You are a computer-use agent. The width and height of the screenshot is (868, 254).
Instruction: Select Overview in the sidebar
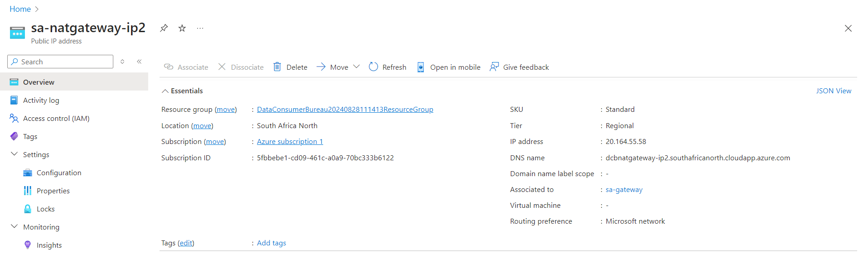pos(74,82)
